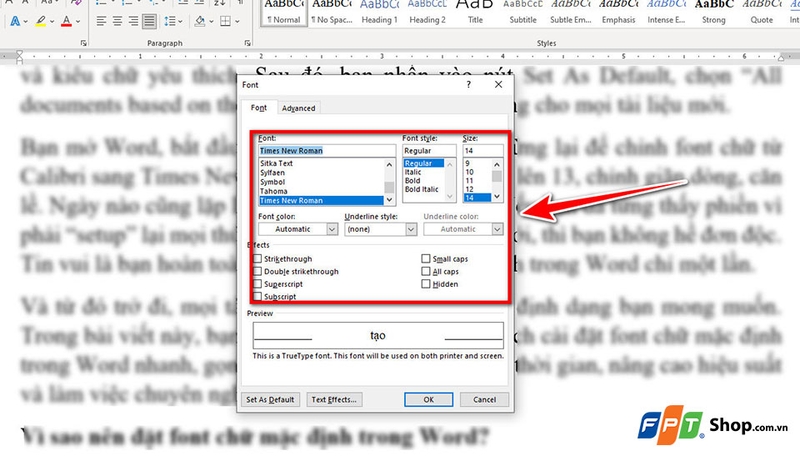Apply the Title style
The image size is (800, 456).
pos(475,12)
